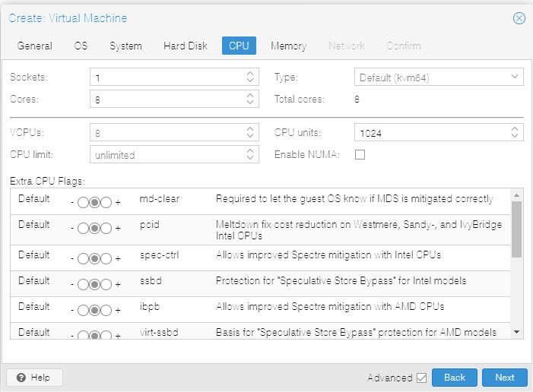The height and width of the screenshot is (392, 533).
Task: Click the CPU units spinner arrows
Action: [516, 133]
